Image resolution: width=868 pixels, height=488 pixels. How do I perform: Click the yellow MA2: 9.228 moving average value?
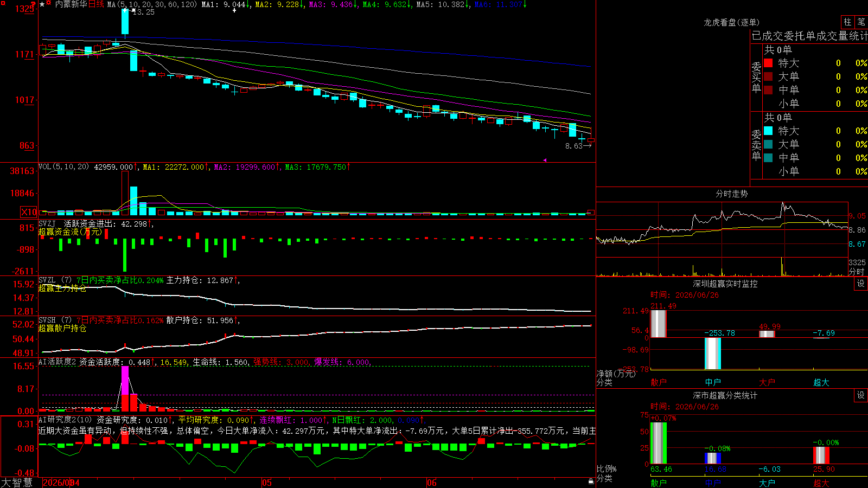point(279,4)
